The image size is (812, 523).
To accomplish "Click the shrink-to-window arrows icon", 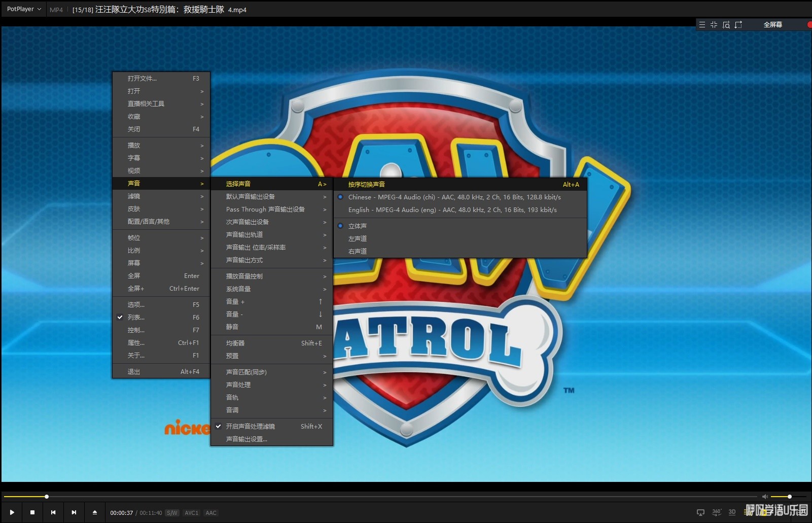I will pyautogui.click(x=714, y=24).
